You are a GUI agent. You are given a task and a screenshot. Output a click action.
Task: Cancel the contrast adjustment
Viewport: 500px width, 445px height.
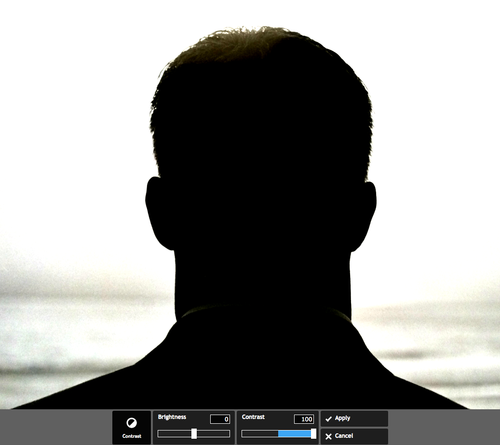click(354, 436)
